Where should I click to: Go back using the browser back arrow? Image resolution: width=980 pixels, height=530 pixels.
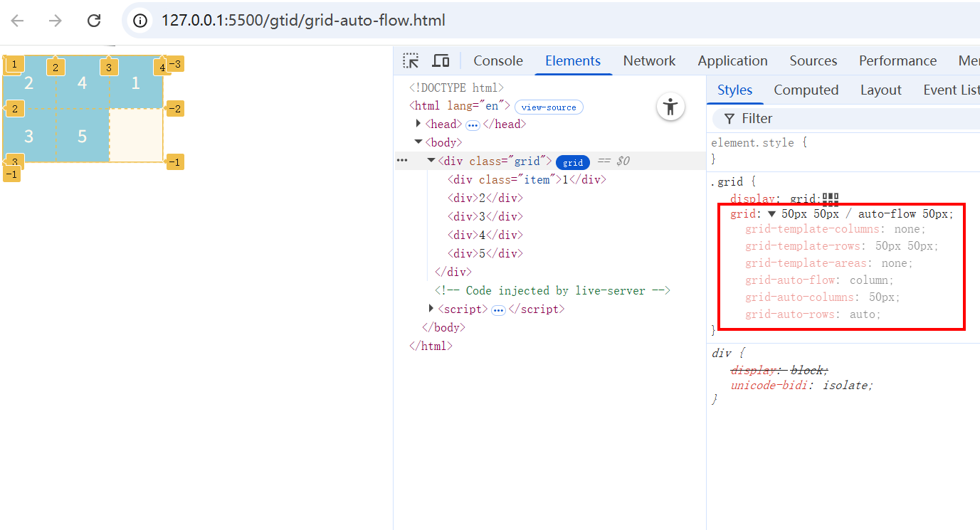coord(18,21)
